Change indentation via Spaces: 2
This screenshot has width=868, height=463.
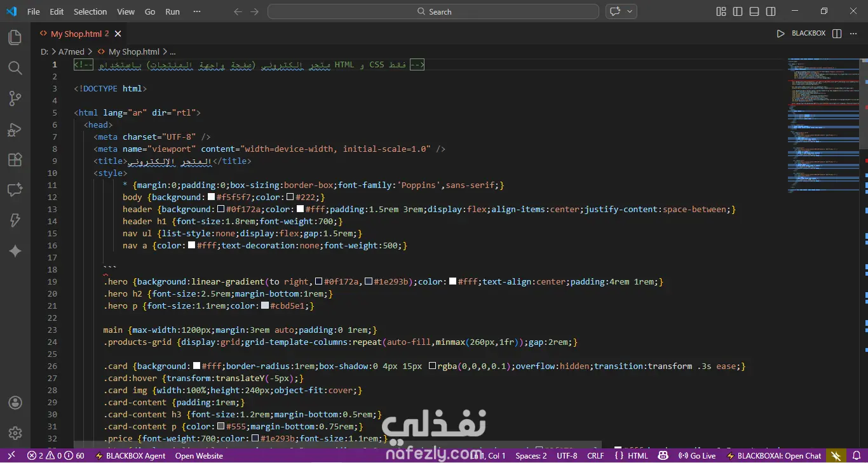(531, 455)
